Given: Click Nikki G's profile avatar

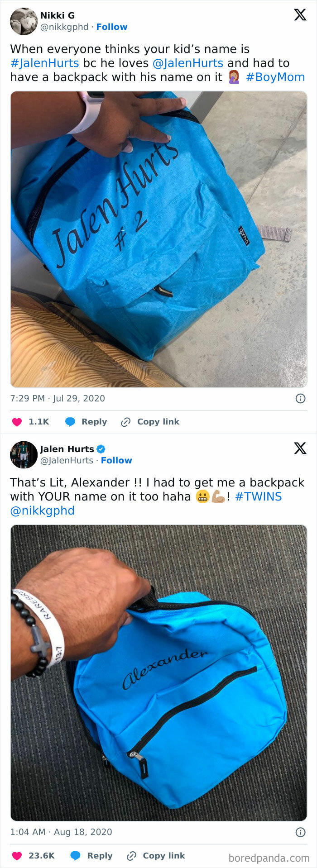Looking at the screenshot, I should [x=24, y=21].
